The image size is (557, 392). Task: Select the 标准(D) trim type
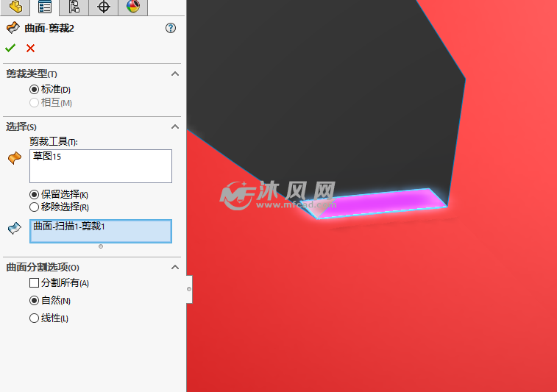pyautogui.click(x=34, y=89)
